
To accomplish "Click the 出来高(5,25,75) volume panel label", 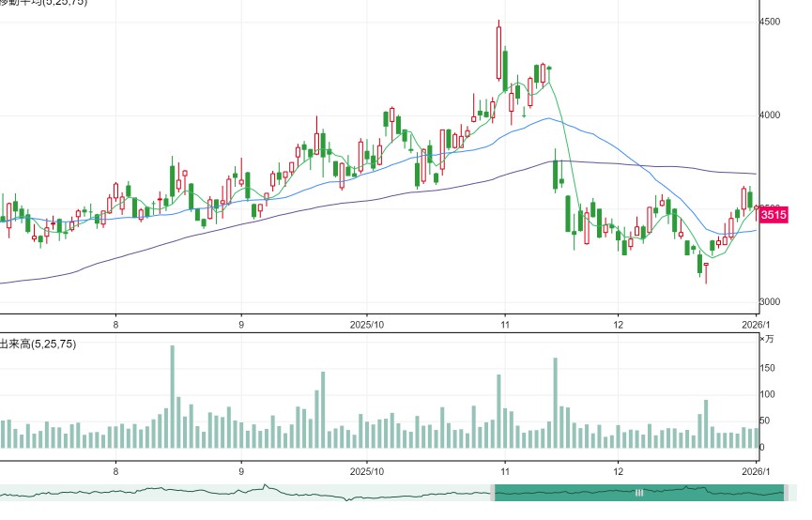I will point(38,344).
